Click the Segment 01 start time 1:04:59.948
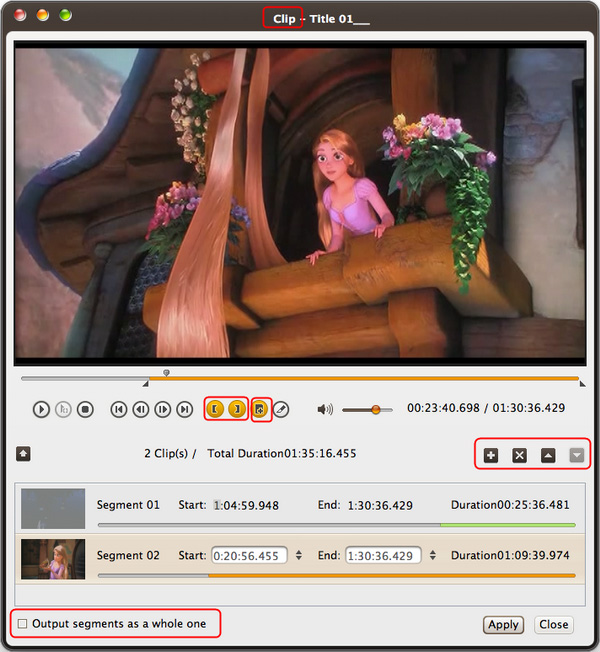This screenshot has height=652, width=600. click(x=246, y=505)
